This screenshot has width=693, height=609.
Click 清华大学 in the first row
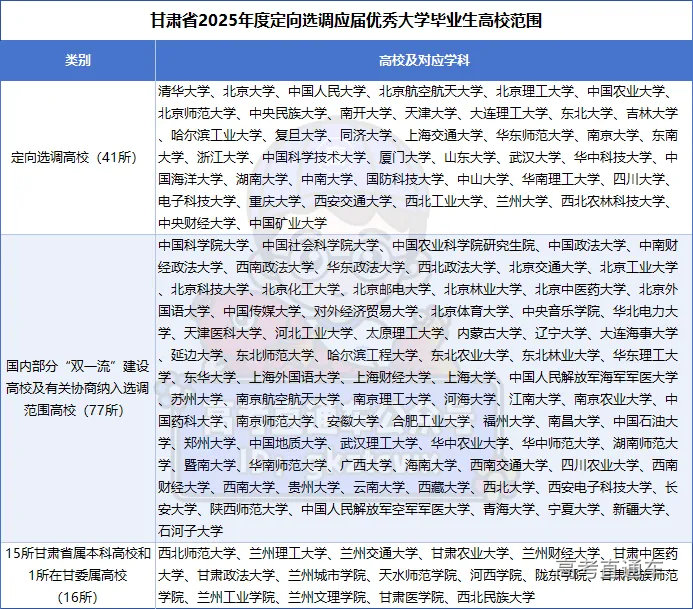pyautogui.click(x=184, y=91)
